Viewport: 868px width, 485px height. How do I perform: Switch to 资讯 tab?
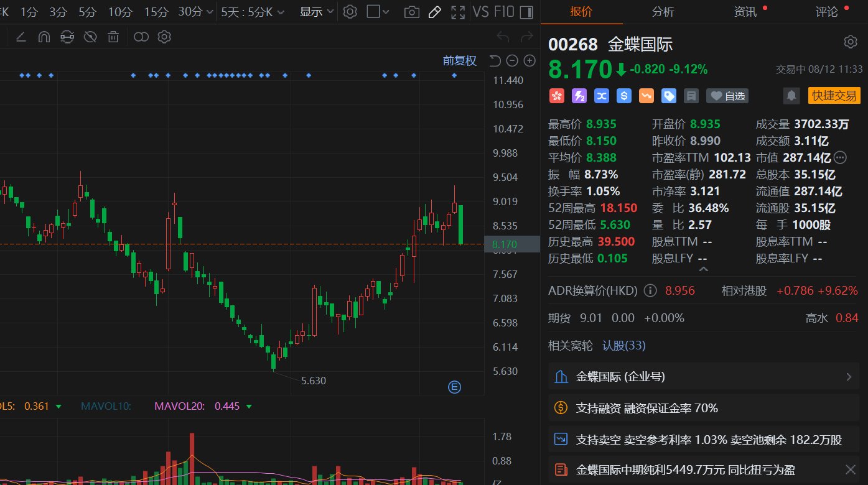[x=745, y=12]
